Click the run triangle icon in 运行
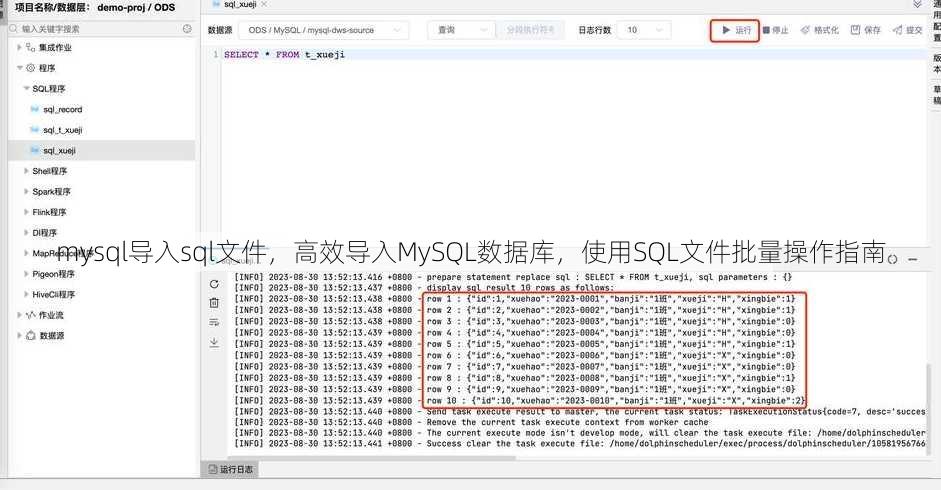This screenshot has height=490, width=941. [726, 30]
